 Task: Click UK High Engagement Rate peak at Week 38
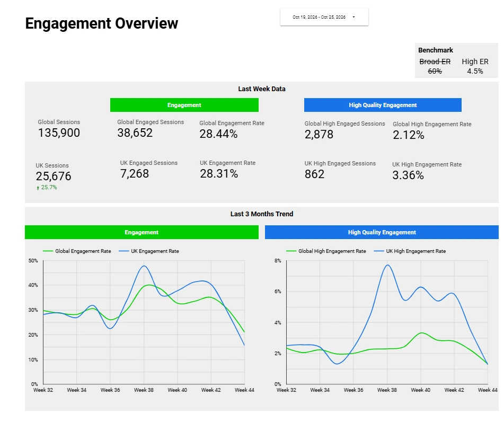[387, 265]
